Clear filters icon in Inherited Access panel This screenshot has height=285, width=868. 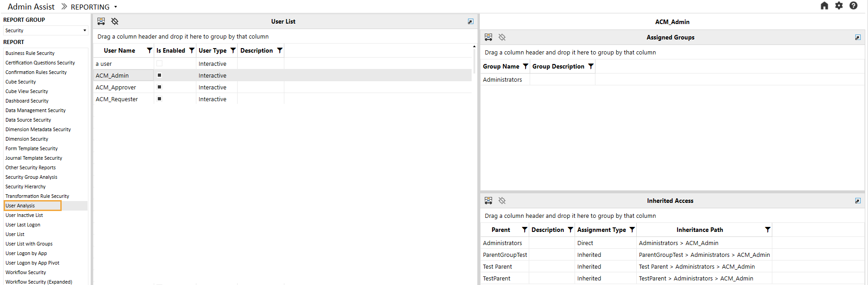point(502,201)
